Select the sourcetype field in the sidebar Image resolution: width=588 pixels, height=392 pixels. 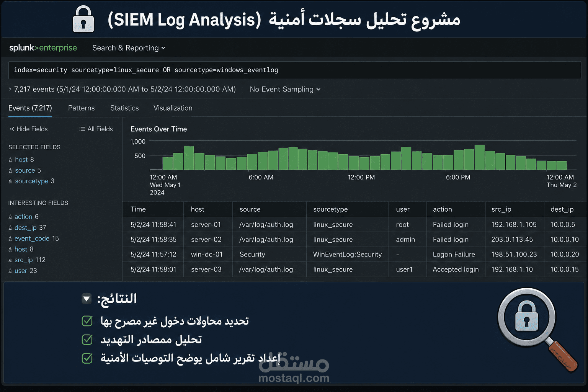[x=32, y=181]
